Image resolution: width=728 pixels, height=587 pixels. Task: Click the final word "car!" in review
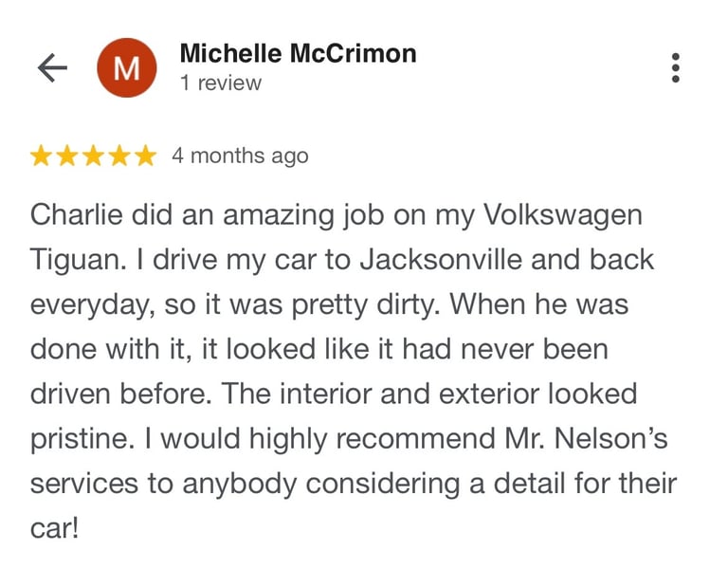tap(54, 528)
